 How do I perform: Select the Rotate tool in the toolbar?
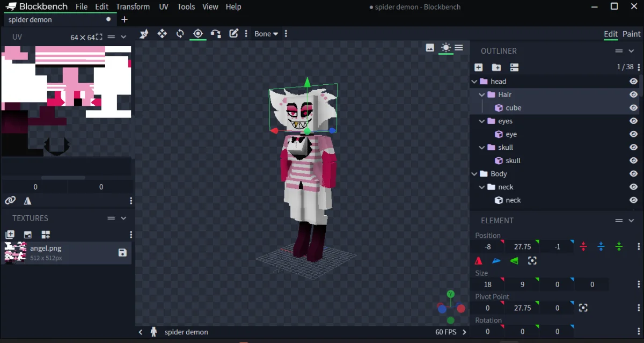coord(180,33)
